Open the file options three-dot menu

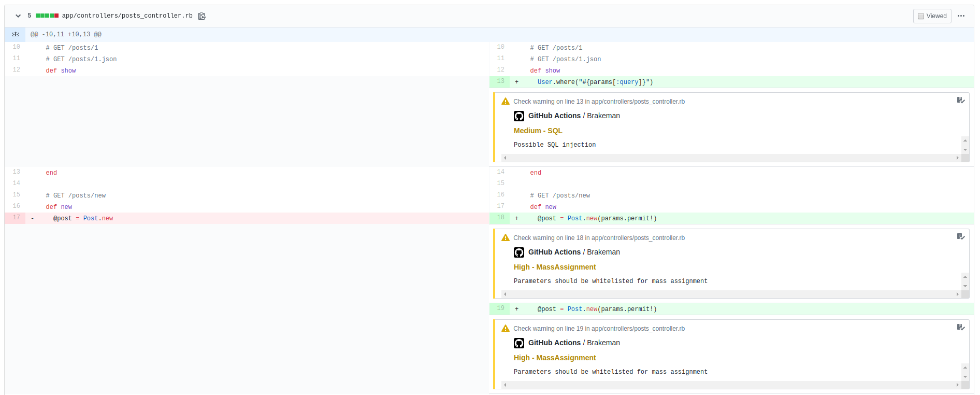click(961, 16)
